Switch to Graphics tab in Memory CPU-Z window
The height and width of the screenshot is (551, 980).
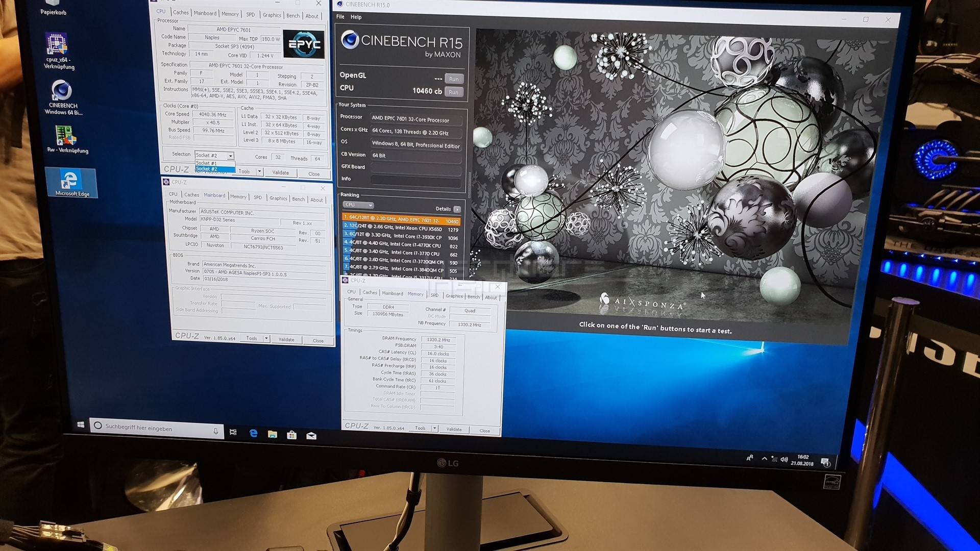point(454,296)
